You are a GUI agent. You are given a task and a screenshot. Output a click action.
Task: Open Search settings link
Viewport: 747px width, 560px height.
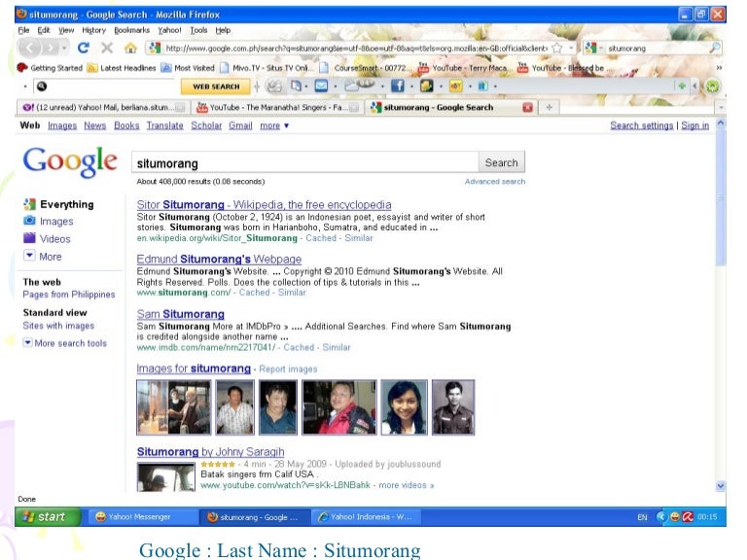click(x=641, y=125)
